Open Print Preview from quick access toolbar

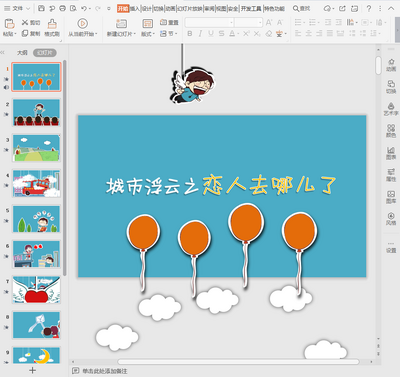(73, 8)
